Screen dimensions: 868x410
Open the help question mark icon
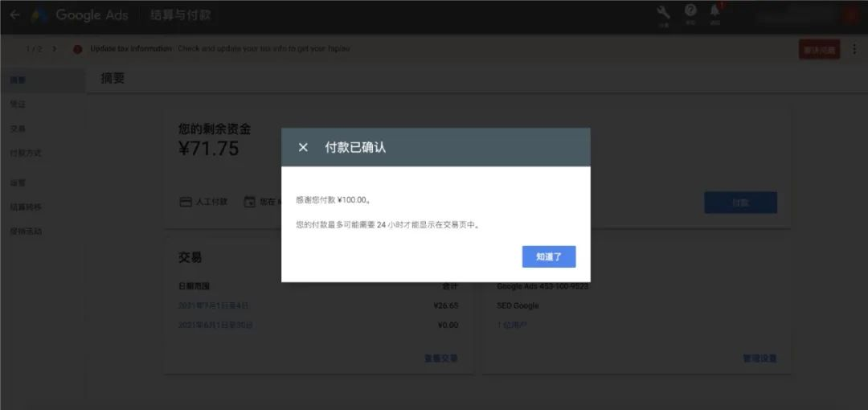click(690, 10)
